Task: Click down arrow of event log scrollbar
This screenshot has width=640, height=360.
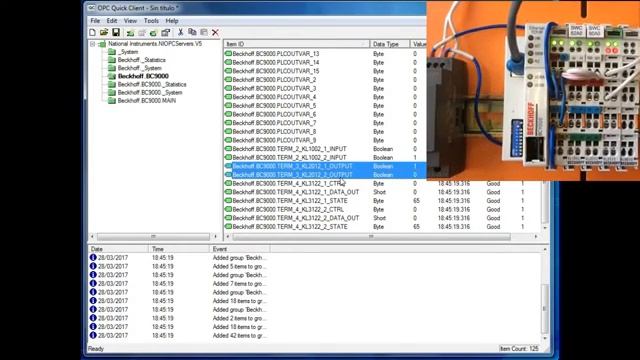Action: [x=544, y=338]
